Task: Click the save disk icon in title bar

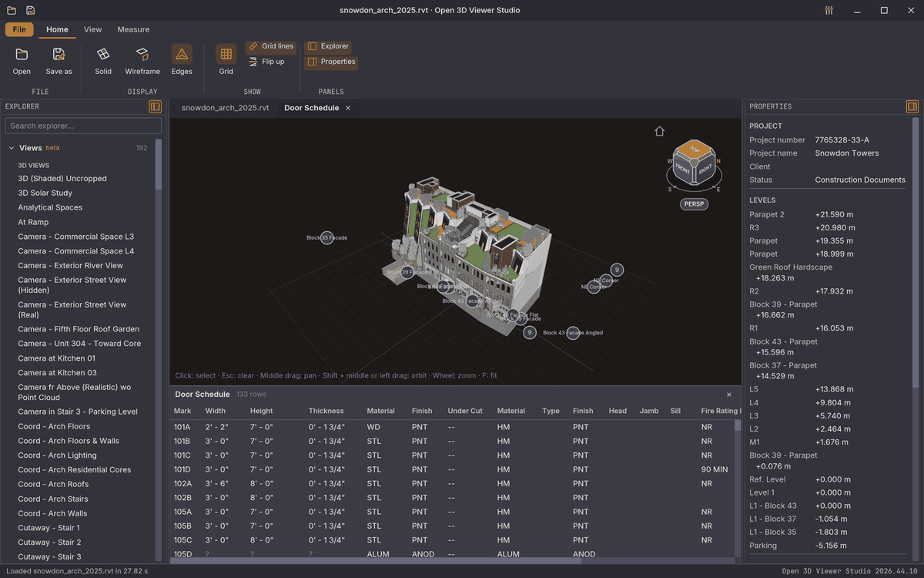Action: pyautogui.click(x=30, y=10)
